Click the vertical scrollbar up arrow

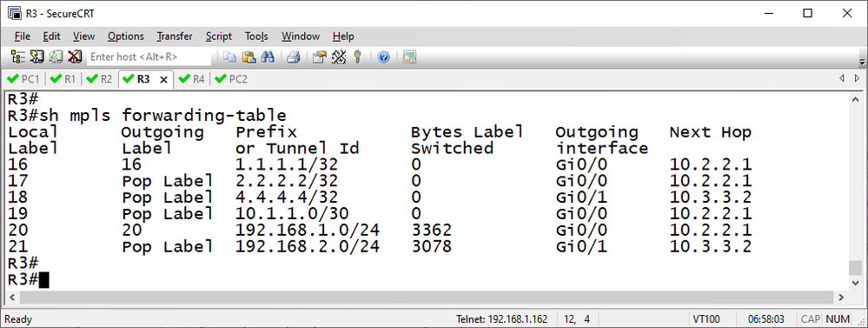point(855,100)
